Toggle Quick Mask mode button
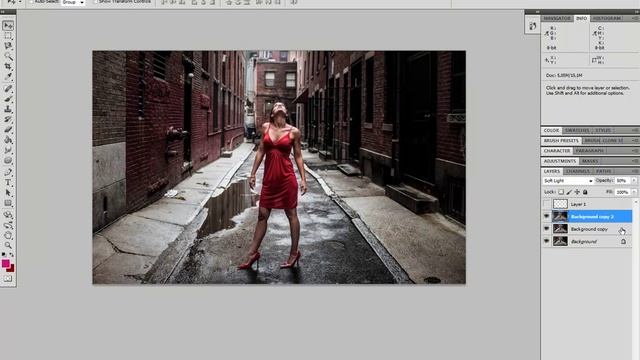This screenshot has width=640, height=360. click(x=8, y=279)
